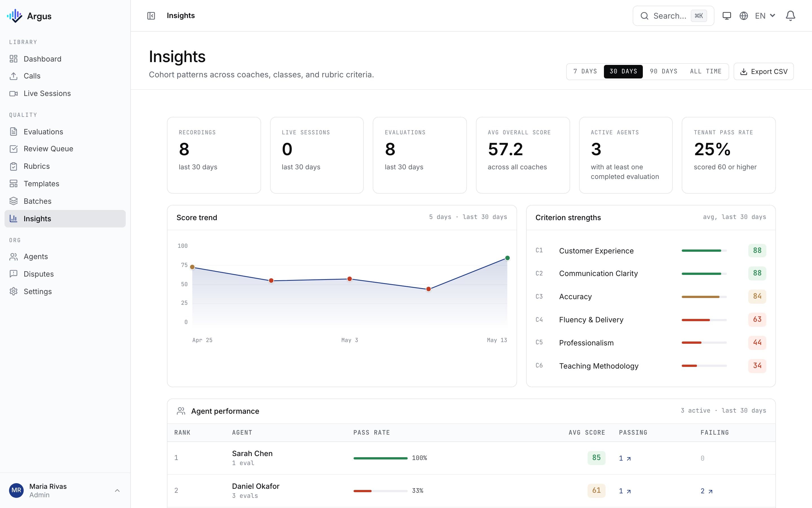Click the AVG SCORE column header
Screen dimensions: 812x508
[x=587, y=433]
